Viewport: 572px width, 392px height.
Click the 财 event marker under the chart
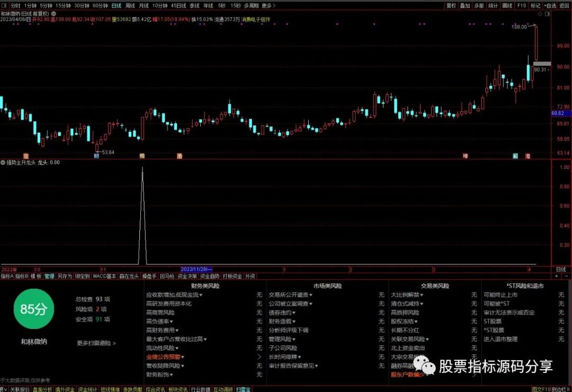coord(96,156)
